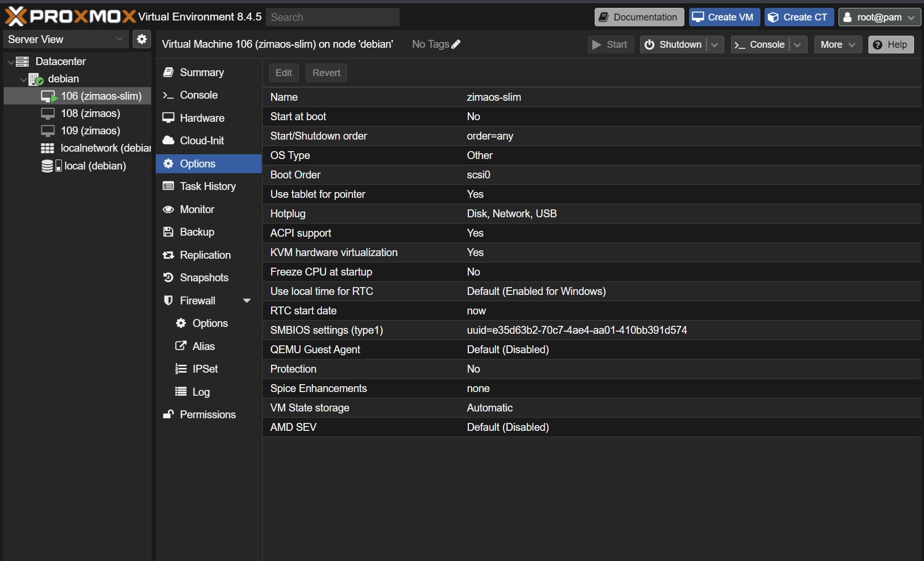Switch to the Hardware tab
The width and height of the screenshot is (924, 561).
coord(201,118)
